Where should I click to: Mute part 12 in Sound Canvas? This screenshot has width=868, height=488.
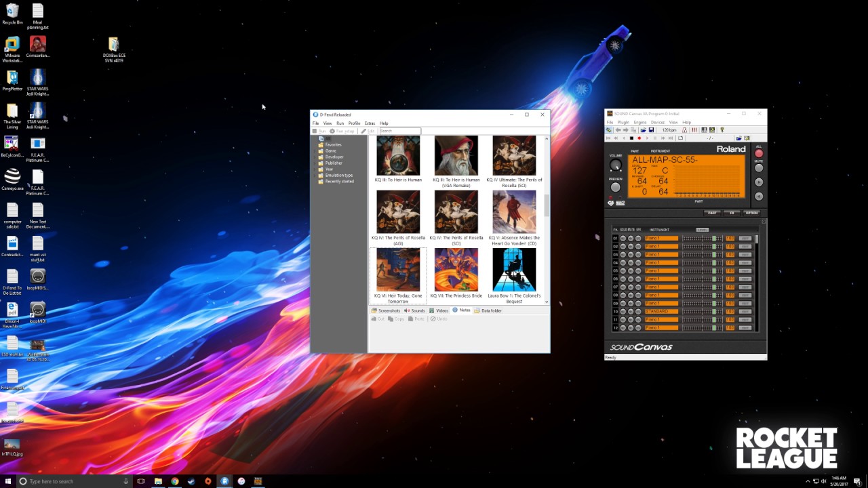tap(631, 328)
